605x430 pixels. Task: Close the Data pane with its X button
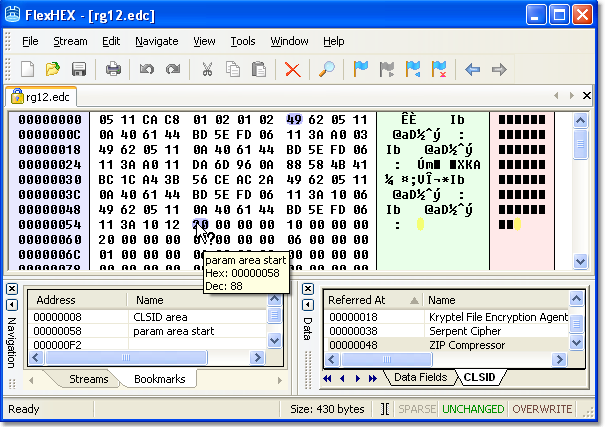point(308,289)
